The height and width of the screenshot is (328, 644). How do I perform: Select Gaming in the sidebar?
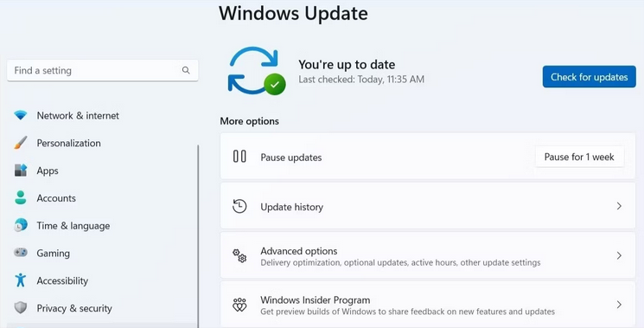click(x=53, y=254)
